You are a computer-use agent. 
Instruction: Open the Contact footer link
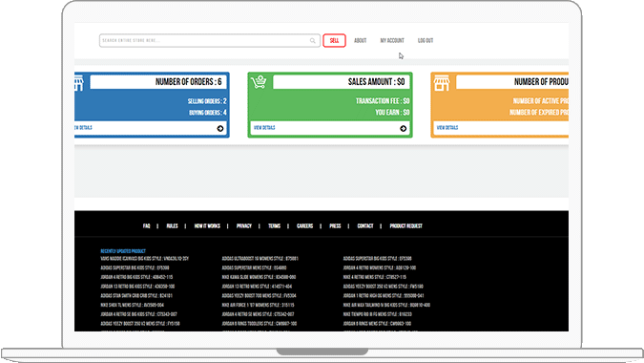[365, 226]
